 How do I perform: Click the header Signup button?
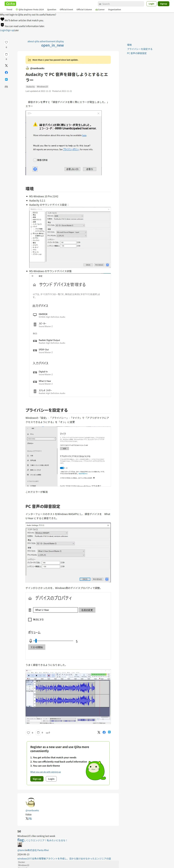[164, 4]
